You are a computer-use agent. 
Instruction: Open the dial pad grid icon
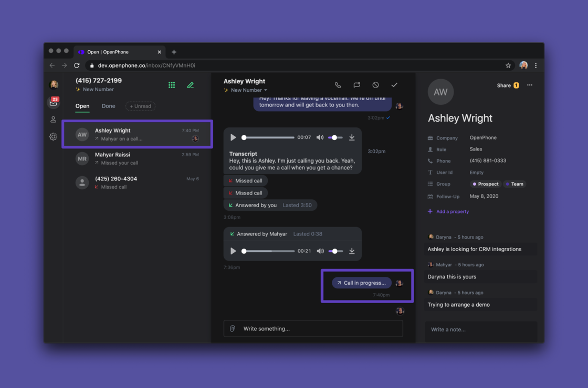click(x=172, y=85)
